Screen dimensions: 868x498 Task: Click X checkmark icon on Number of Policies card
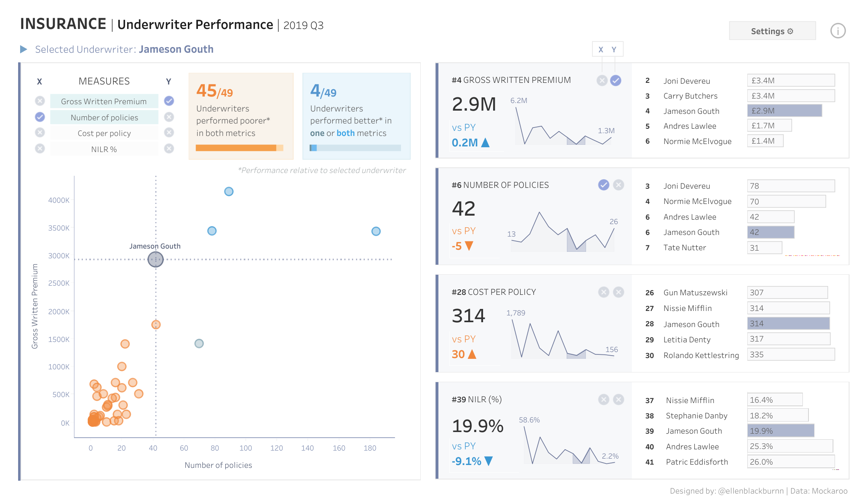tap(603, 185)
